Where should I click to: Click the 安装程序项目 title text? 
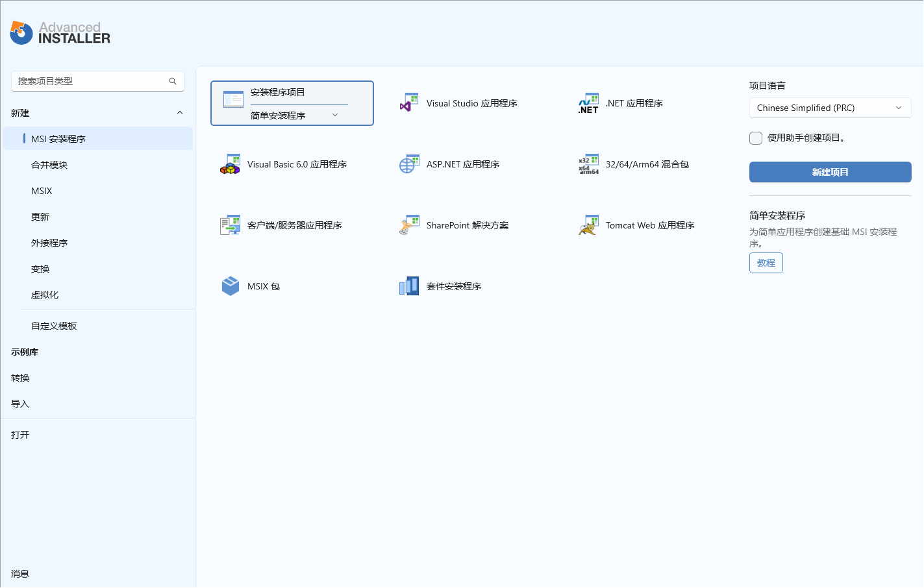click(278, 92)
